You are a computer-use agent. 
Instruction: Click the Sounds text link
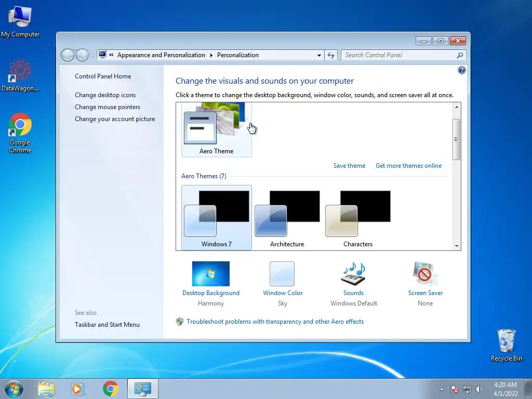tap(353, 293)
